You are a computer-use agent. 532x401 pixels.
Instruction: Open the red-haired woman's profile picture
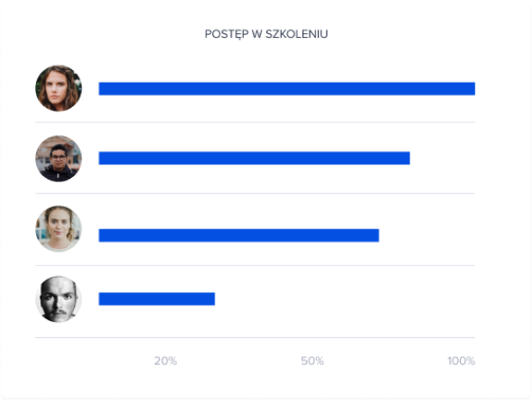(x=59, y=228)
